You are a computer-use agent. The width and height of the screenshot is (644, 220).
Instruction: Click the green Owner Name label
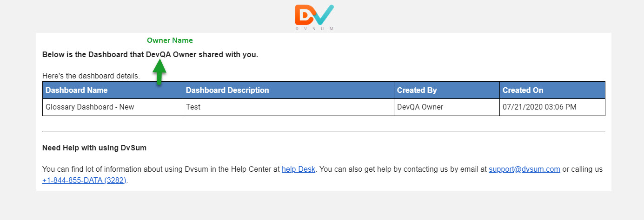point(170,40)
